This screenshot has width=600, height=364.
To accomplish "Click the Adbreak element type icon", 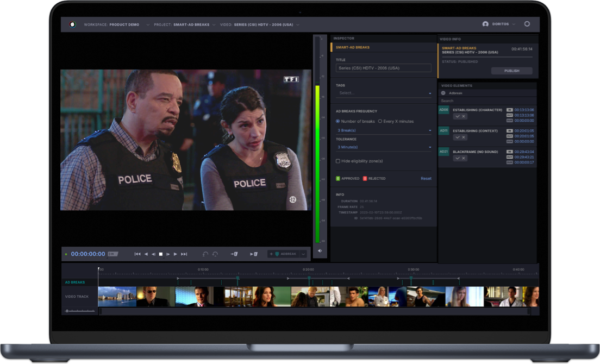I will [443, 93].
